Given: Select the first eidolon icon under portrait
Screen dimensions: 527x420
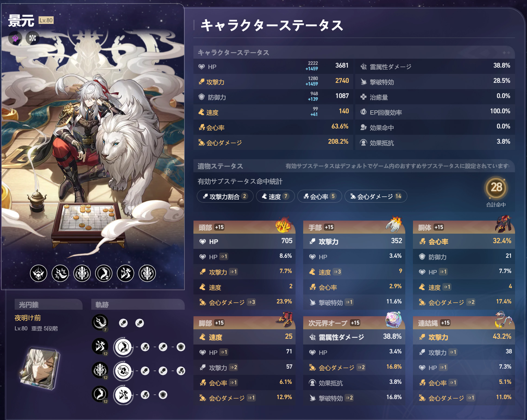Looking at the screenshot, I should [39, 273].
